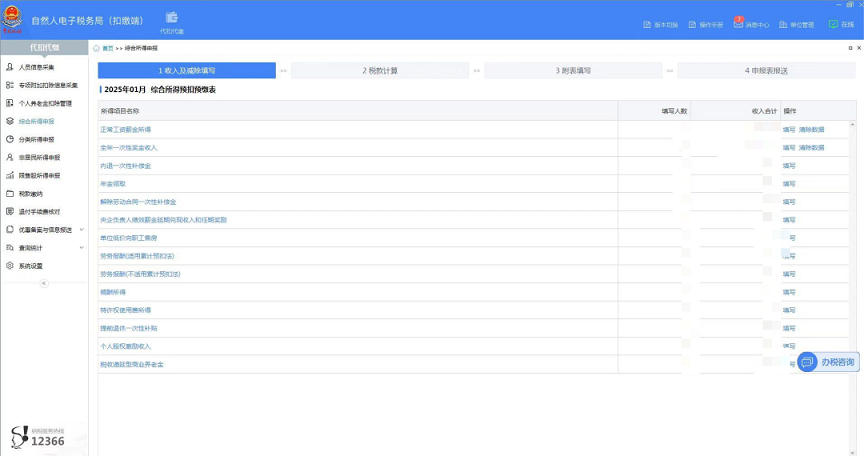
Task: Click the 在线 status icon
Action: click(841, 24)
